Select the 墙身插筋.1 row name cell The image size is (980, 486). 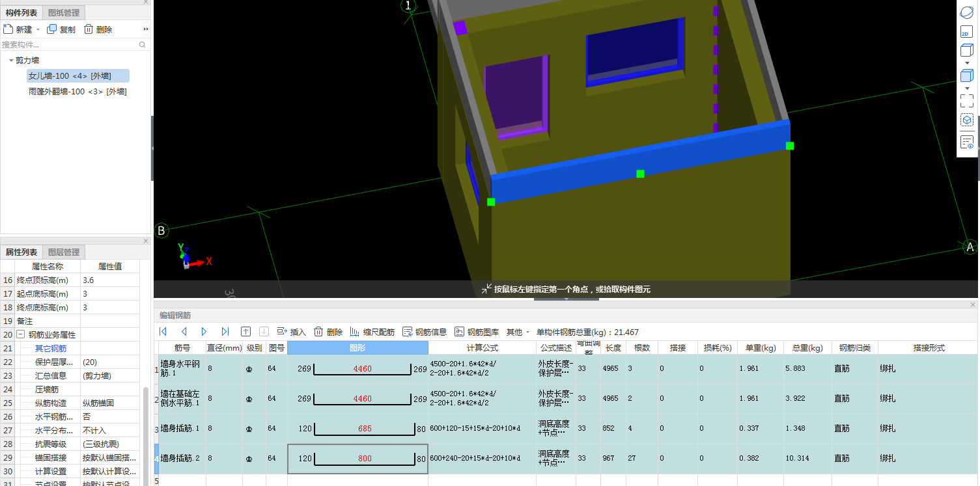182,428
